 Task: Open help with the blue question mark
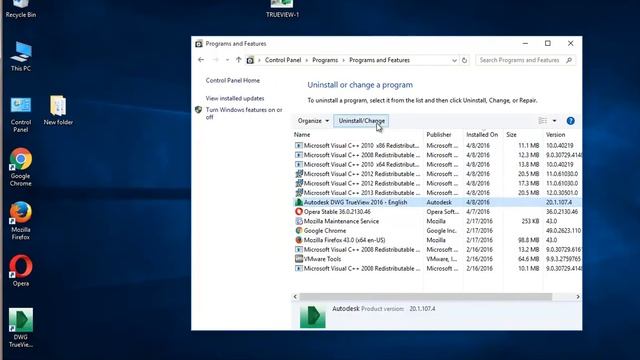click(x=571, y=121)
